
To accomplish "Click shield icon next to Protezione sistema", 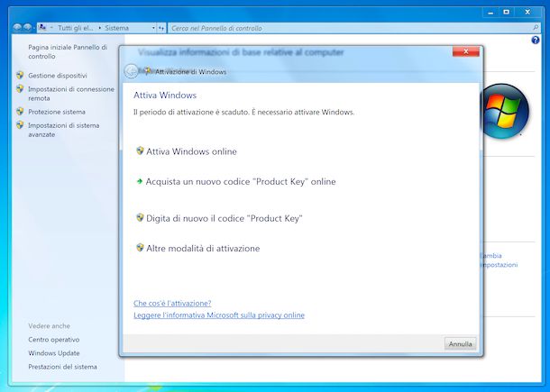I will click(20, 112).
